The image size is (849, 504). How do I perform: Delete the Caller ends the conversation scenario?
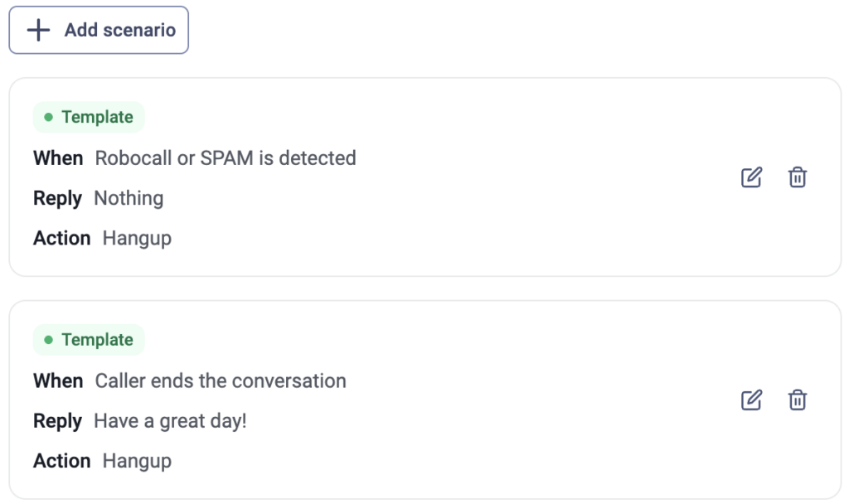coord(798,400)
